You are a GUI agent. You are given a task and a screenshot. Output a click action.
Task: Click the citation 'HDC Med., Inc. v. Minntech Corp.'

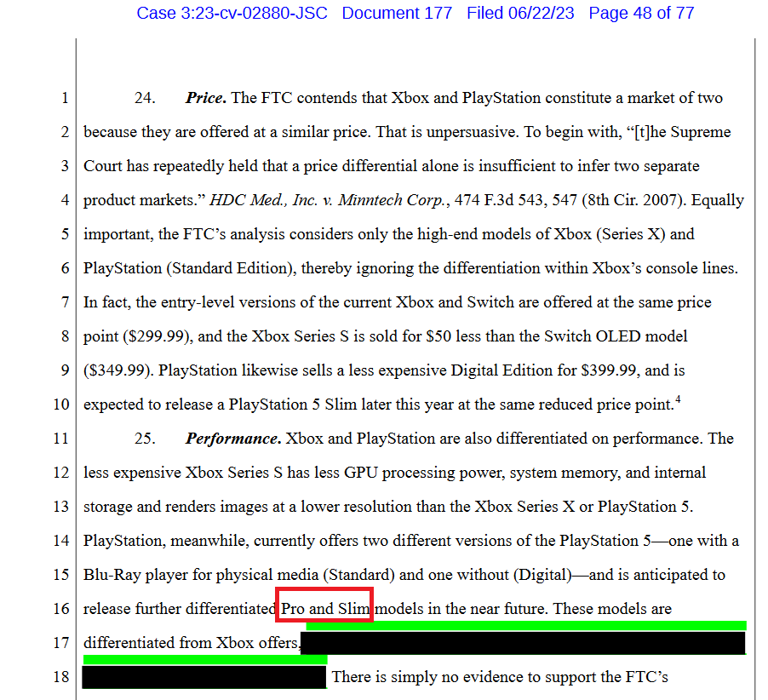click(330, 200)
